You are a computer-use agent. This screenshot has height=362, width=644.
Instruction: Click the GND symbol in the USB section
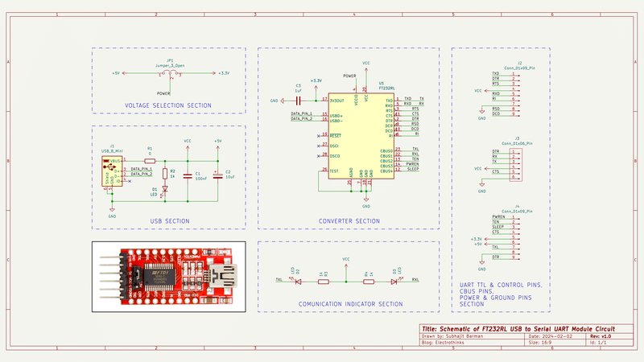click(112, 211)
